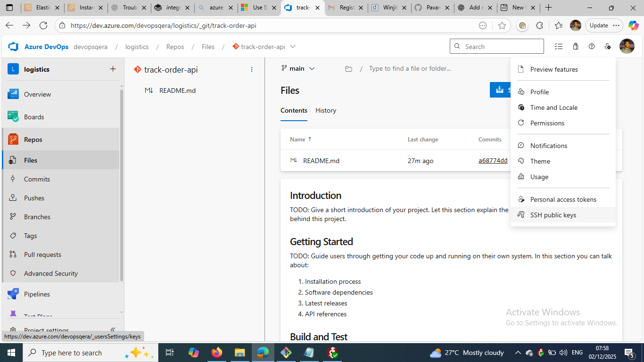Open more options for track-order-api repo
The width and height of the screenshot is (644, 362).
pos(252,69)
